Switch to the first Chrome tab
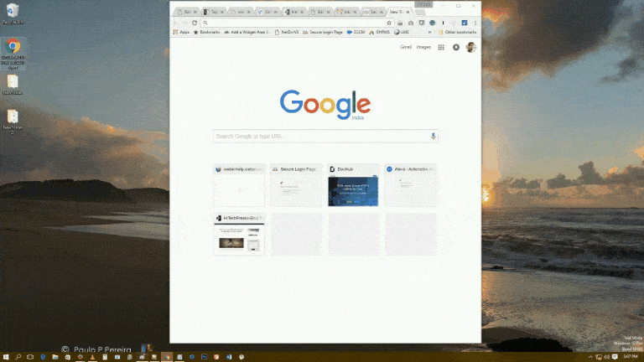The width and height of the screenshot is (644, 362). coord(187,12)
